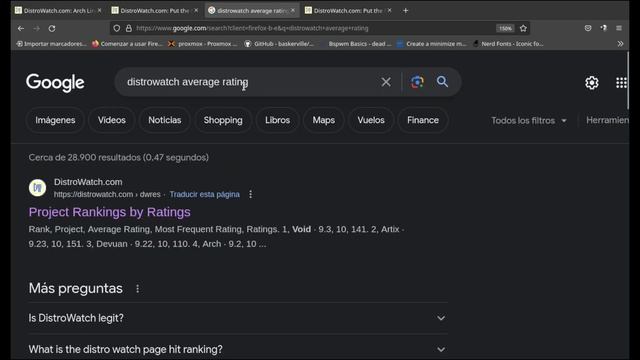Image resolution: width=640 pixels, height=360 pixels.
Task: Click Traducir esta página link
Action: (204, 194)
